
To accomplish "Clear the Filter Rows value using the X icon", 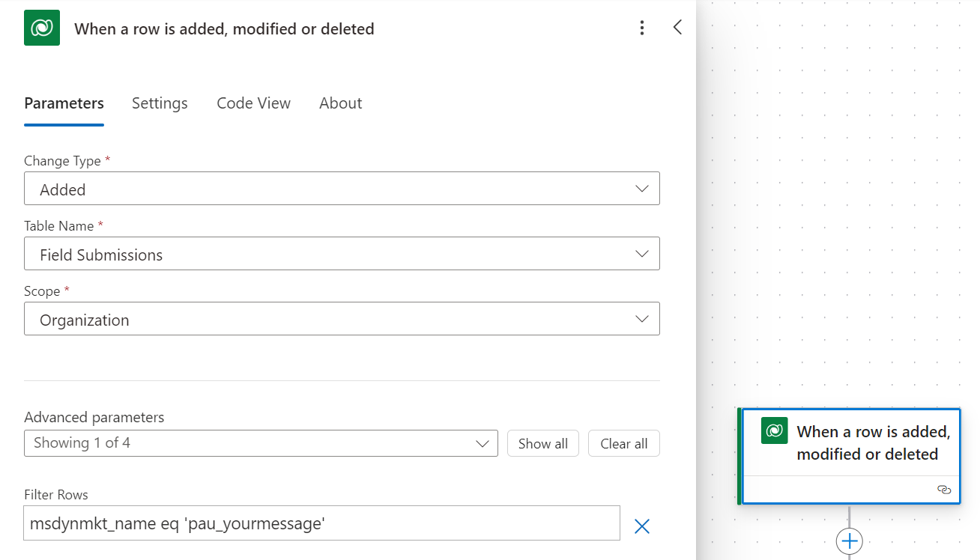I will (x=641, y=526).
